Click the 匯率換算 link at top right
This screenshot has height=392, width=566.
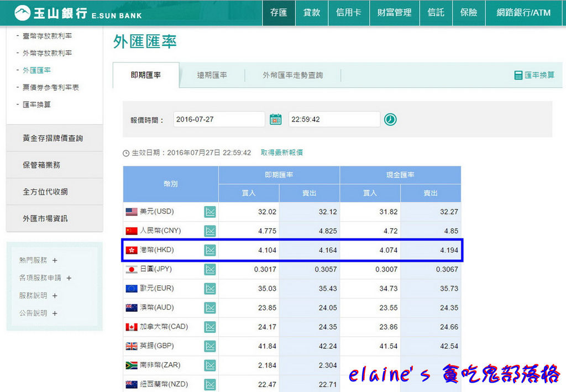539,75
